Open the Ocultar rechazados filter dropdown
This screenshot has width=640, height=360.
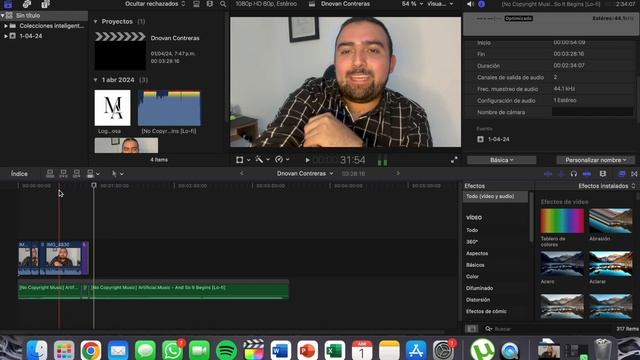click(155, 4)
